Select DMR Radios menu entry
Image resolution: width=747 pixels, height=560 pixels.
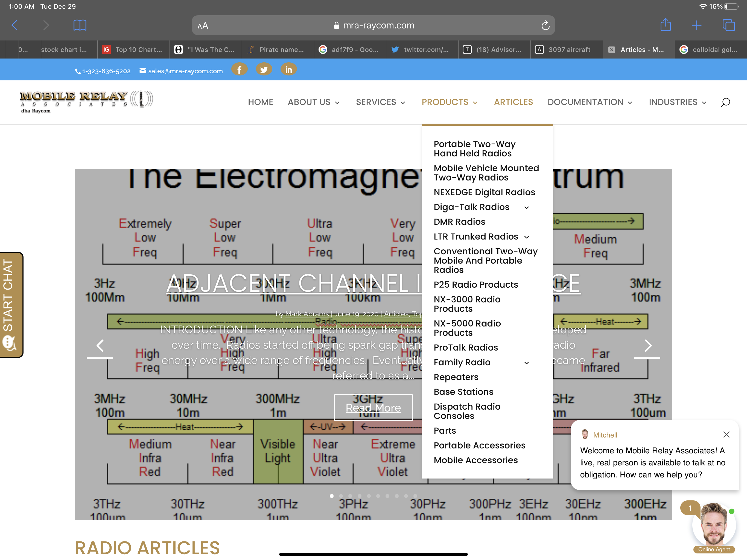click(x=459, y=221)
